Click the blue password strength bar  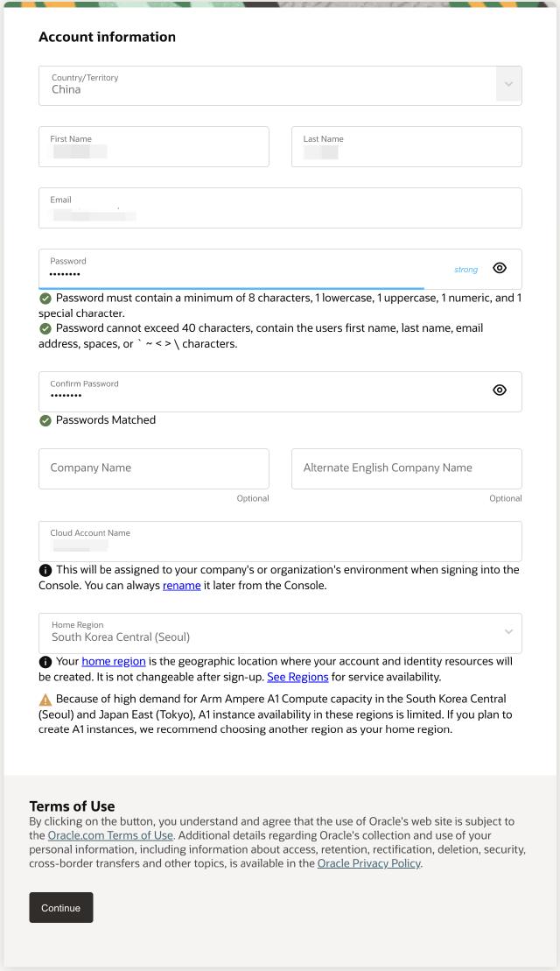(232, 284)
